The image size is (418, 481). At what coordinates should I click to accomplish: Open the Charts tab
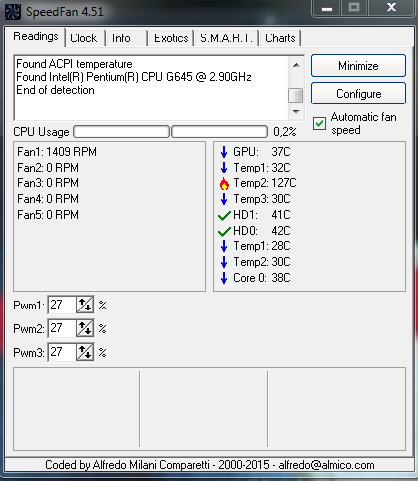tap(280, 38)
